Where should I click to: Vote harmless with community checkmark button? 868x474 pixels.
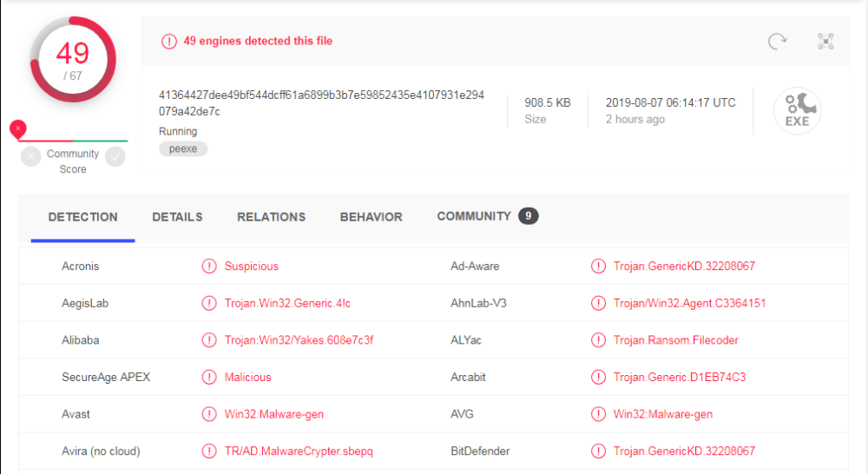(115, 157)
